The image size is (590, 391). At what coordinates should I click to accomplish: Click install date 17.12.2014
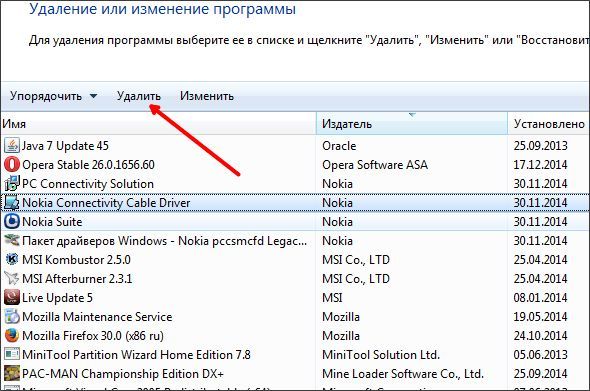click(x=540, y=164)
